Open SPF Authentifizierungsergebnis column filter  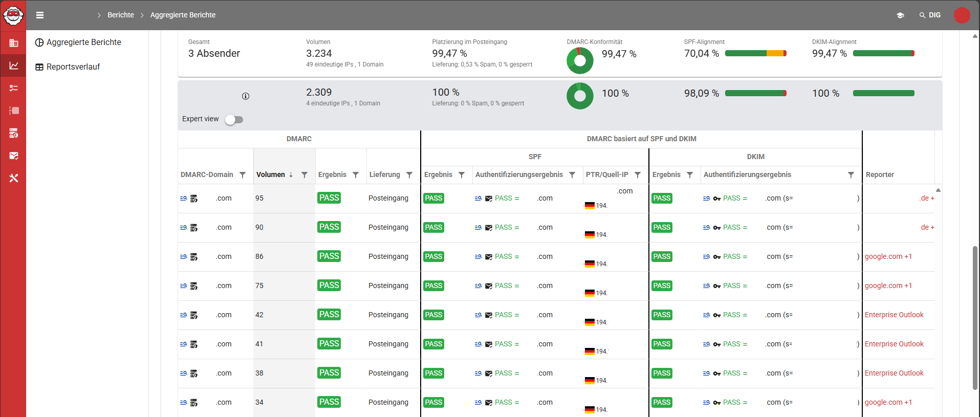572,175
